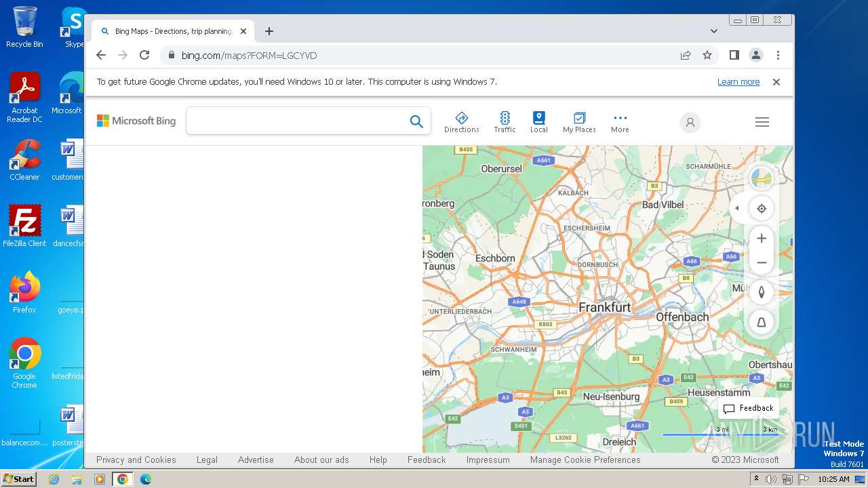Click the search magnifier icon
This screenshot has width=868, height=488.
coord(416,121)
